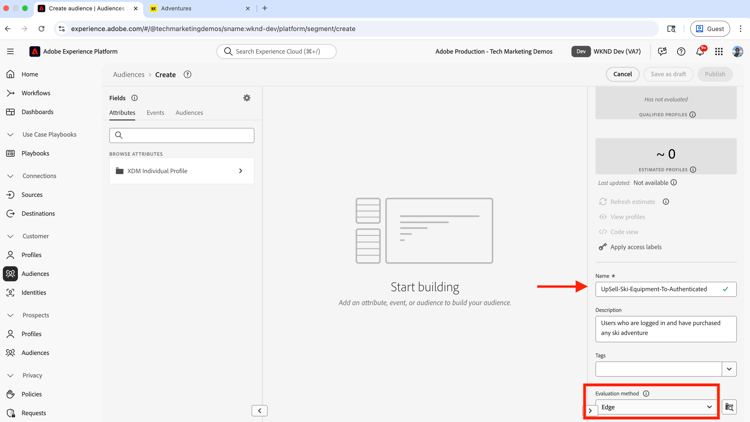This screenshot has width=750, height=422.
Task: Switch to the Adventures browser tab
Action: (x=200, y=8)
